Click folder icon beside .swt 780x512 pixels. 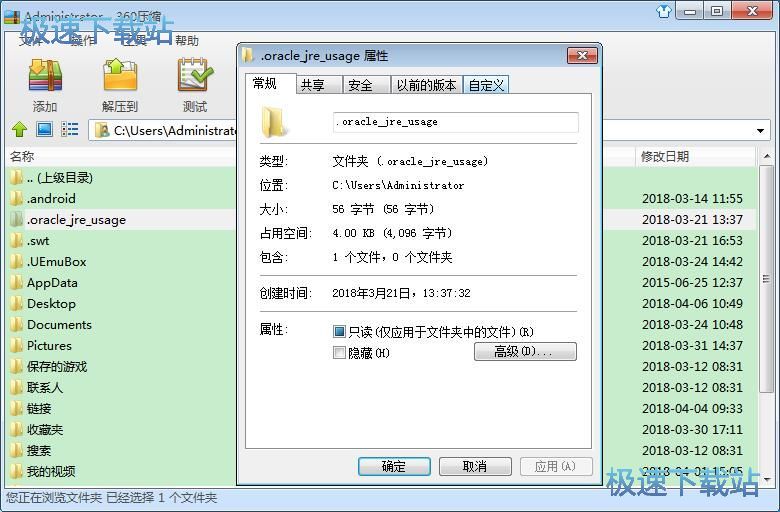[17, 241]
